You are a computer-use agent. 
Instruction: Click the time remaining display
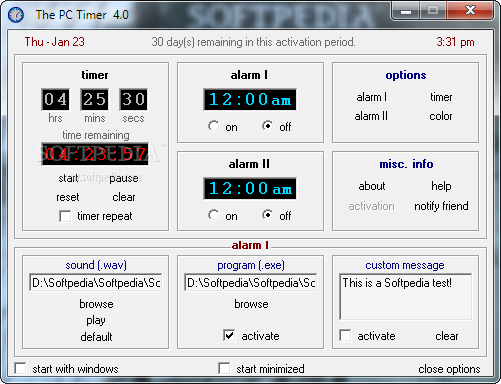(x=95, y=154)
